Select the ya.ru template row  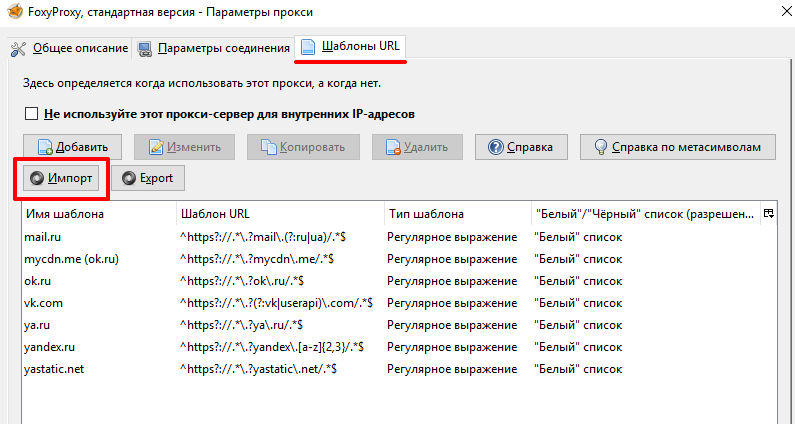pos(399,325)
